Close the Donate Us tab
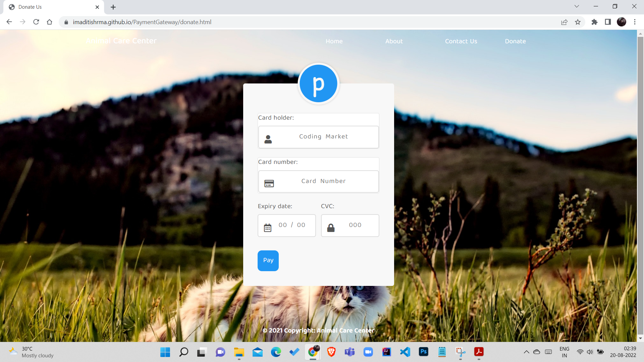The width and height of the screenshot is (644, 362). pyautogui.click(x=97, y=7)
